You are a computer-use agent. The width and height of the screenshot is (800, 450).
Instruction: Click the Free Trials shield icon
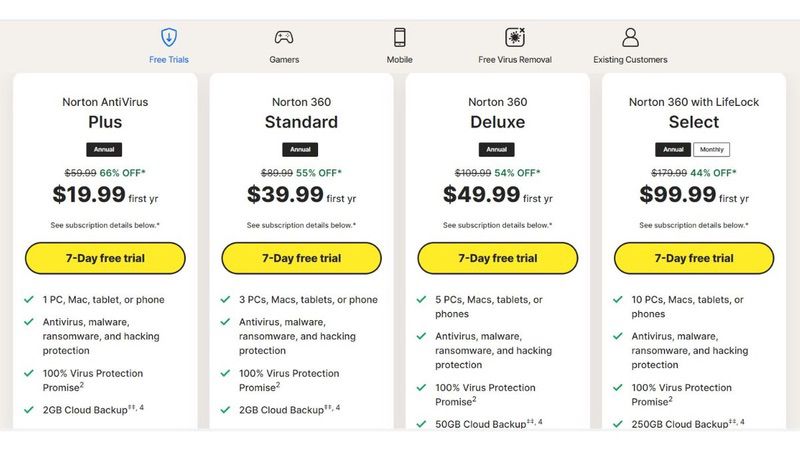(x=169, y=37)
